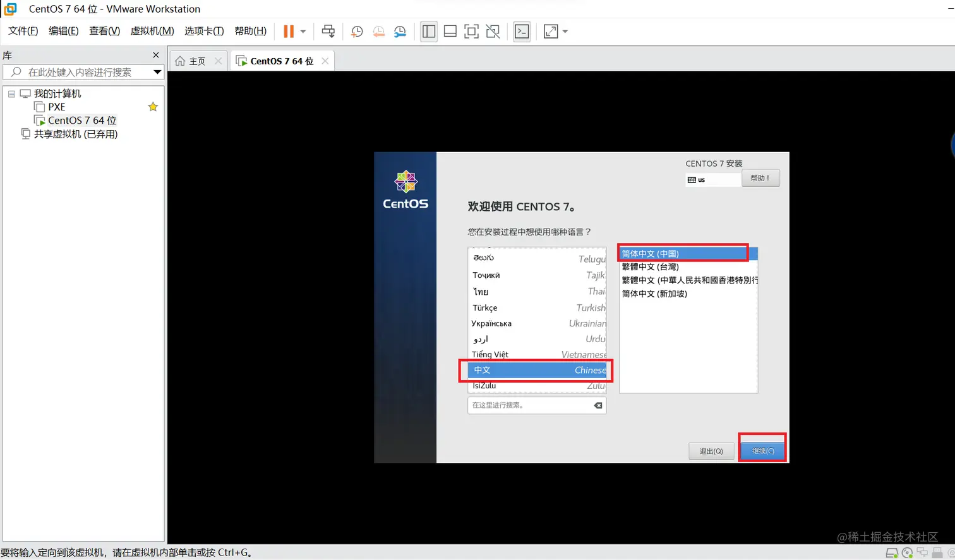Open the 查看(V) menu
Image resolution: width=955 pixels, height=560 pixels.
click(x=104, y=31)
